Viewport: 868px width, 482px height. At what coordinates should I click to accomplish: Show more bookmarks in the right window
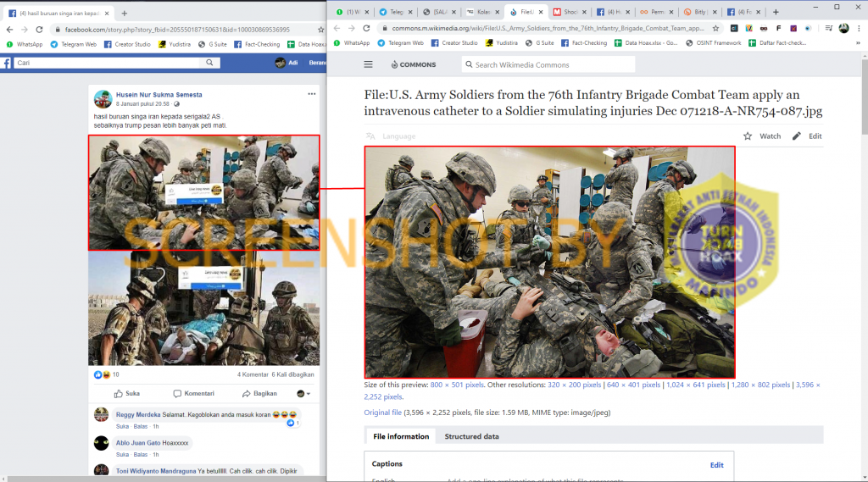tap(858, 42)
